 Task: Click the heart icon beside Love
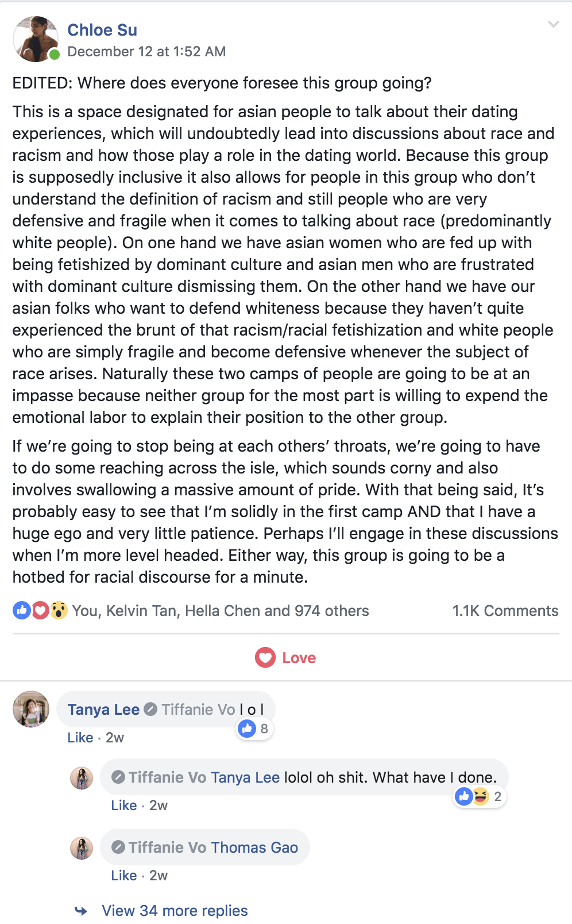coord(265,657)
